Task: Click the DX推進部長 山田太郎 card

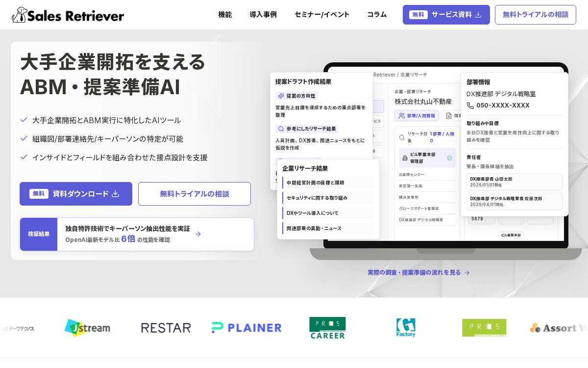Action: (514, 182)
